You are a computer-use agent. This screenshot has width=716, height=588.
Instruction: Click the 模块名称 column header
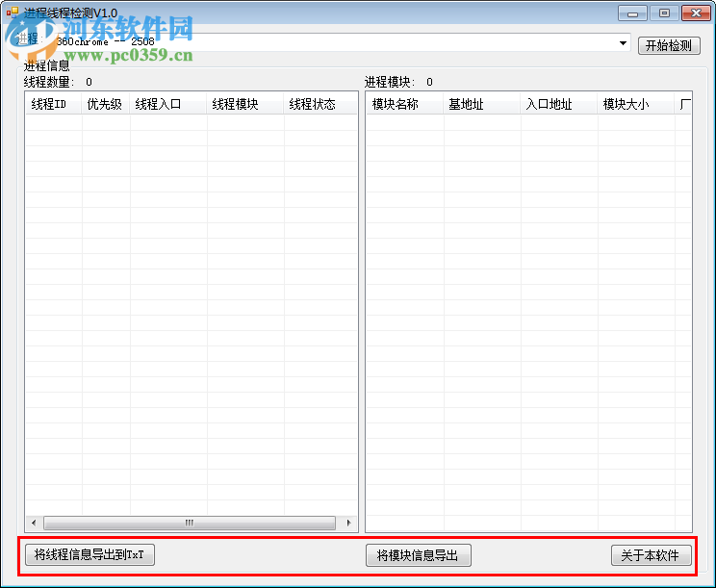coord(404,104)
